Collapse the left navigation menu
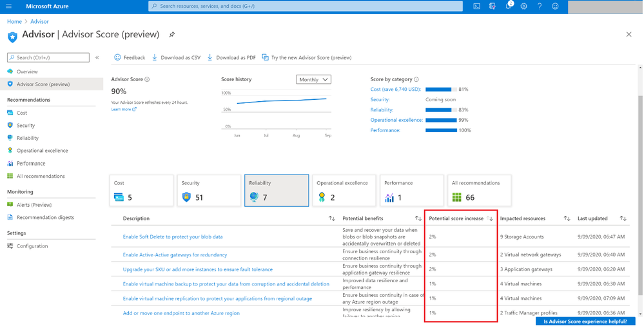The height and width of the screenshot is (328, 644). pyautogui.click(x=97, y=57)
